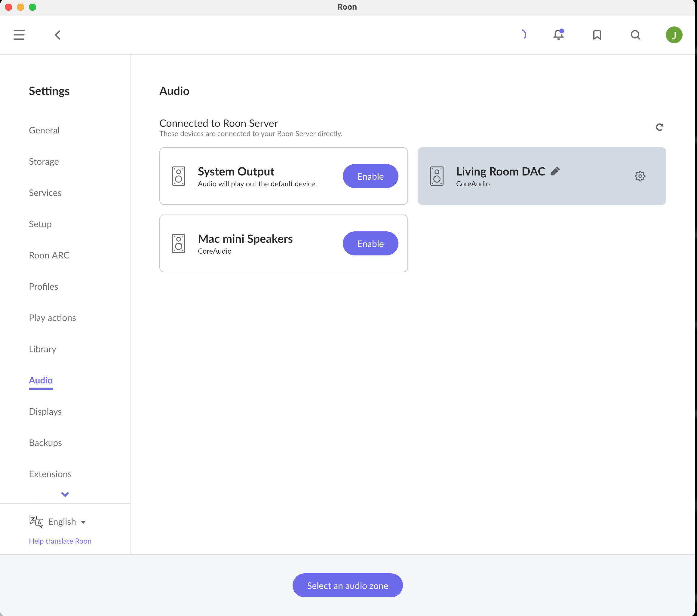Image resolution: width=697 pixels, height=616 pixels.
Task: Click the green macOS zoom window button
Action: coord(32,7)
